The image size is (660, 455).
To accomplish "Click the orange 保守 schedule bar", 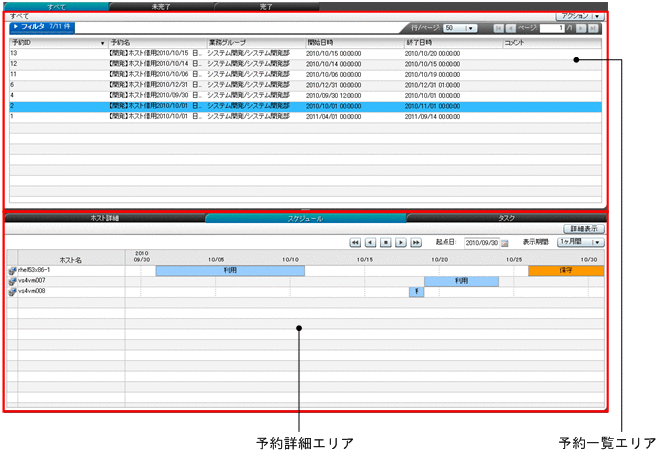I will (x=566, y=271).
